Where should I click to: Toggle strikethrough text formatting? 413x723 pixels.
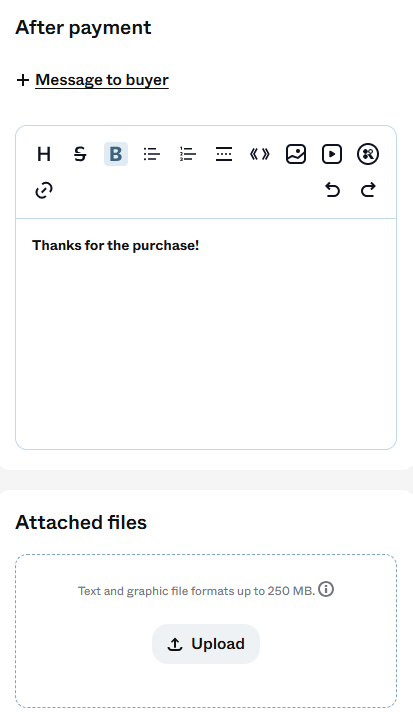80,154
